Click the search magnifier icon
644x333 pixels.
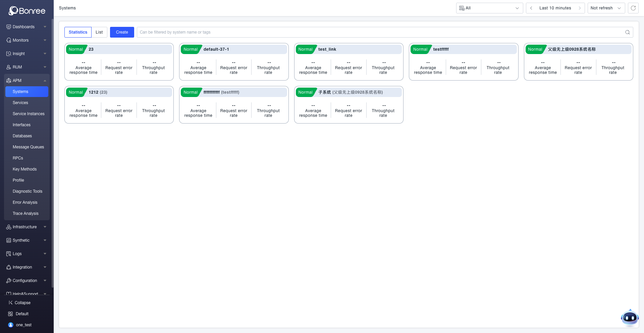click(x=627, y=32)
